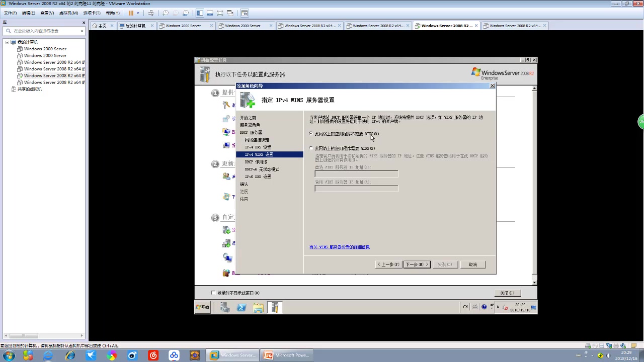Switch to the 我的计算机 tab
644x362 pixels.
[x=135, y=26]
